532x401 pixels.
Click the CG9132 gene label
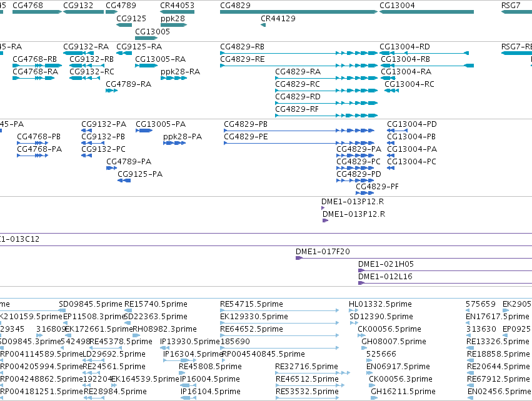pyautogui.click(x=78, y=6)
